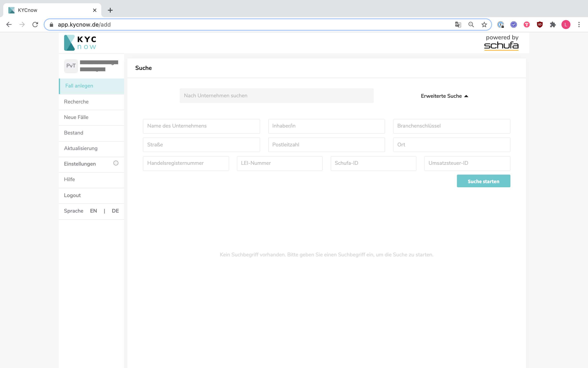Click the Handelsregisternummer input field

coord(186,163)
